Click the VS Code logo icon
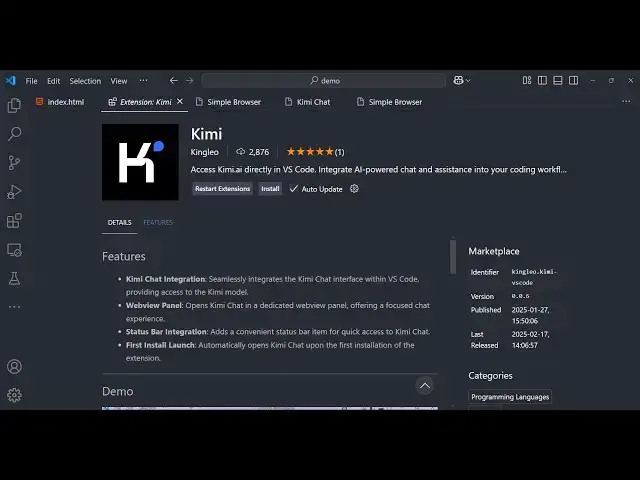 click(11, 80)
